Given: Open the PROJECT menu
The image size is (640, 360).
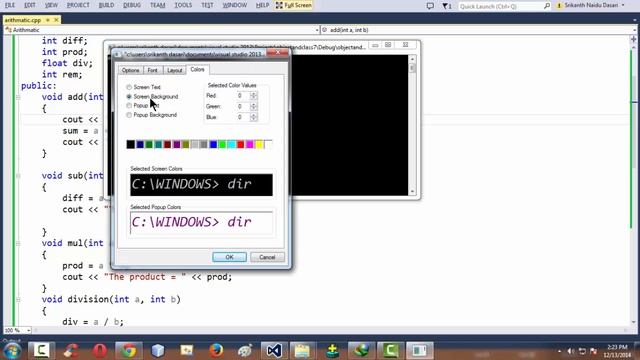Looking at the screenshot, I should pos(78,5).
